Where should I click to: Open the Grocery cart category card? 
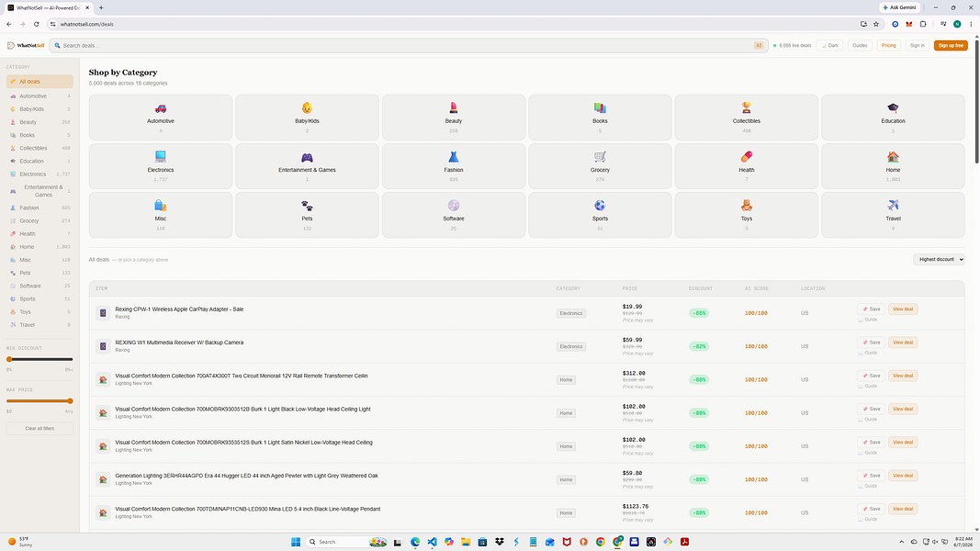pyautogui.click(x=600, y=166)
